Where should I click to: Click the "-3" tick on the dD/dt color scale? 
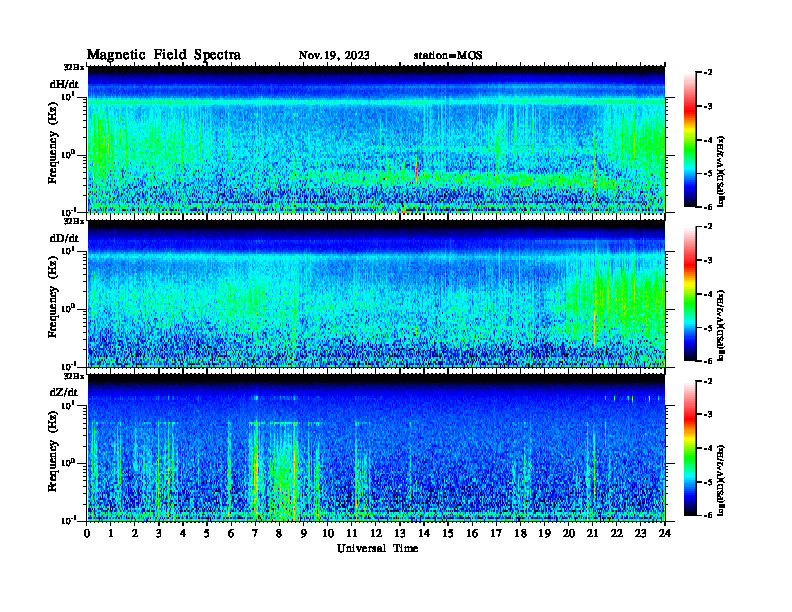pos(708,260)
